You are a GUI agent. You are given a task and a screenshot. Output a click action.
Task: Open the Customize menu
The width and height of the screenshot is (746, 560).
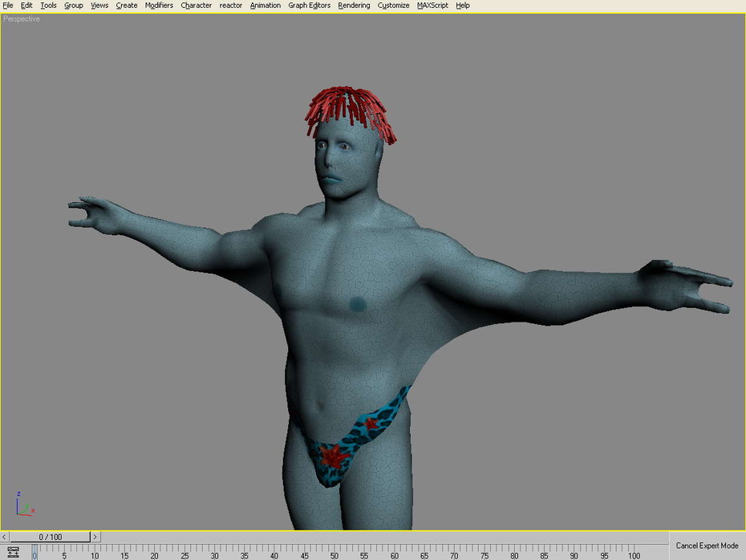pyautogui.click(x=394, y=6)
